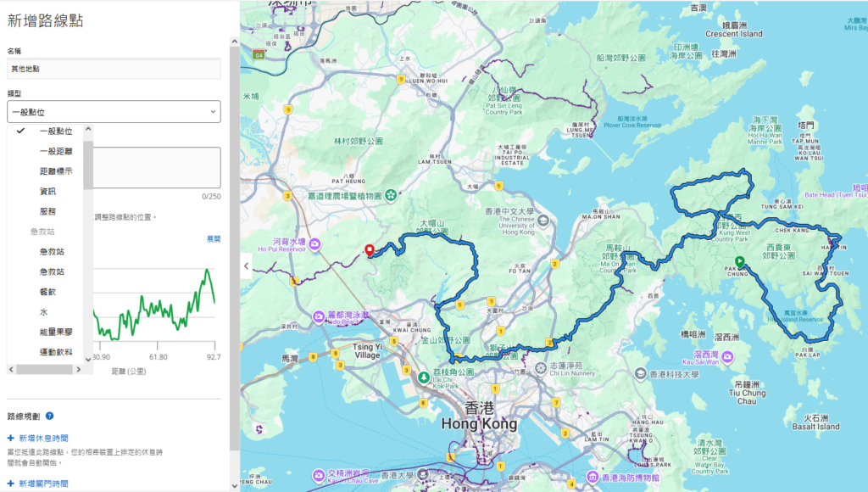Click the plus icon beside 新增休息時間

(10, 438)
